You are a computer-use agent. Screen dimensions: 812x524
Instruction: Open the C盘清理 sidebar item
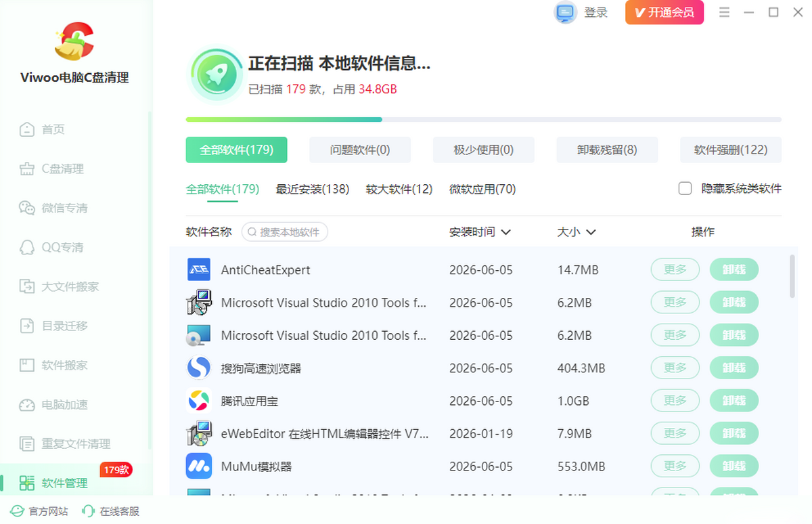(x=51, y=169)
